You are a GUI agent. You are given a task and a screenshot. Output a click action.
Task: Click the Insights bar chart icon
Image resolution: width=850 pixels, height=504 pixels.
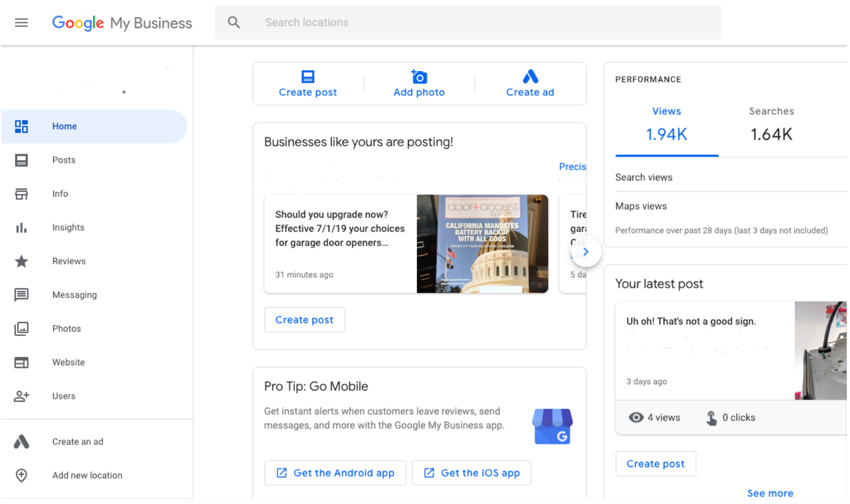point(21,228)
